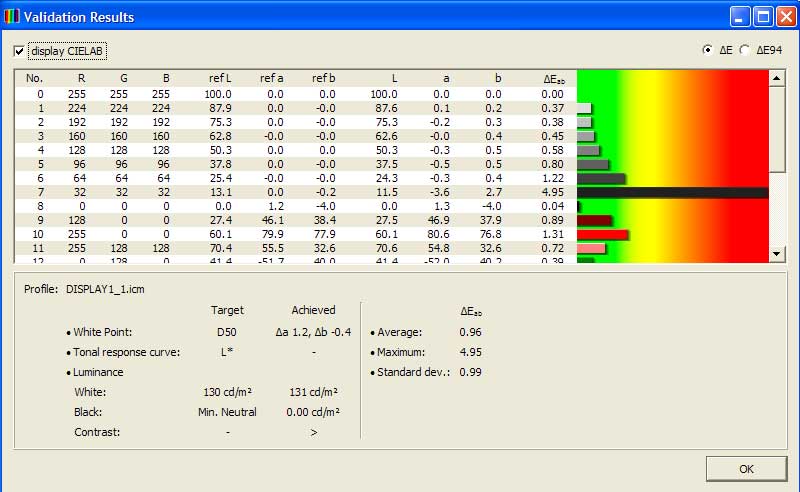Viewport: 800px width, 492px height.
Task: Click the scroll up arrow of results table
Action: point(777,78)
